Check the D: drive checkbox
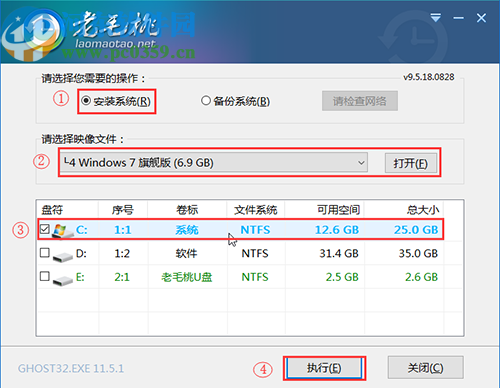The height and width of the screenshot is (388, 500). pyautogui.click(x=45, y=253)
